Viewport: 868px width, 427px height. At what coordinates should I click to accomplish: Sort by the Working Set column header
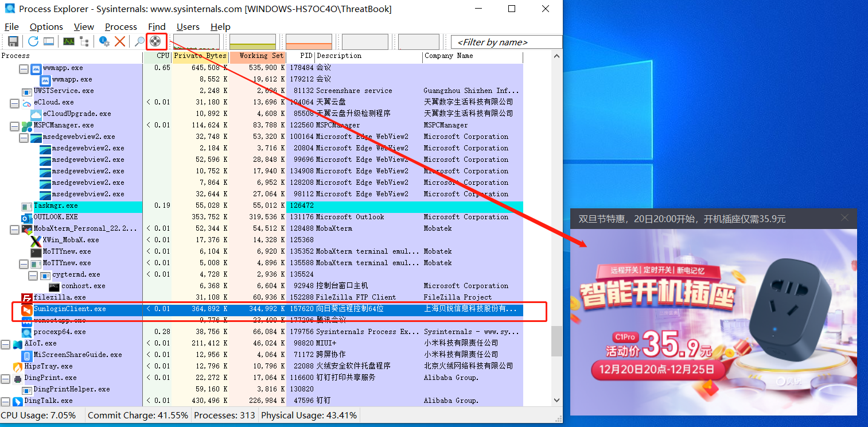(258, 56)
